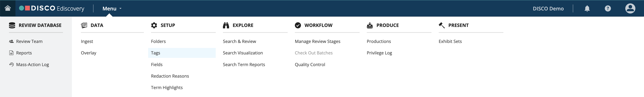Image resolution: width=644 pixels, height=97 pixels.
Task: Click the Review Team people icon
Action: [11, 41]
